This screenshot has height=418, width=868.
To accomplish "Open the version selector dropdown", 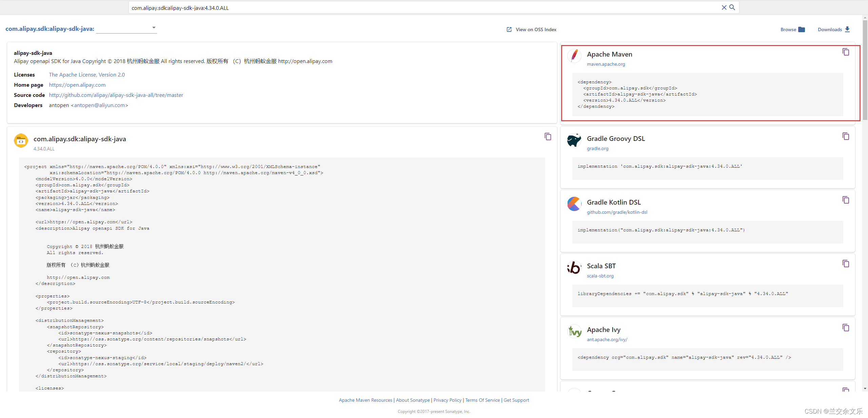I will 154,28.
